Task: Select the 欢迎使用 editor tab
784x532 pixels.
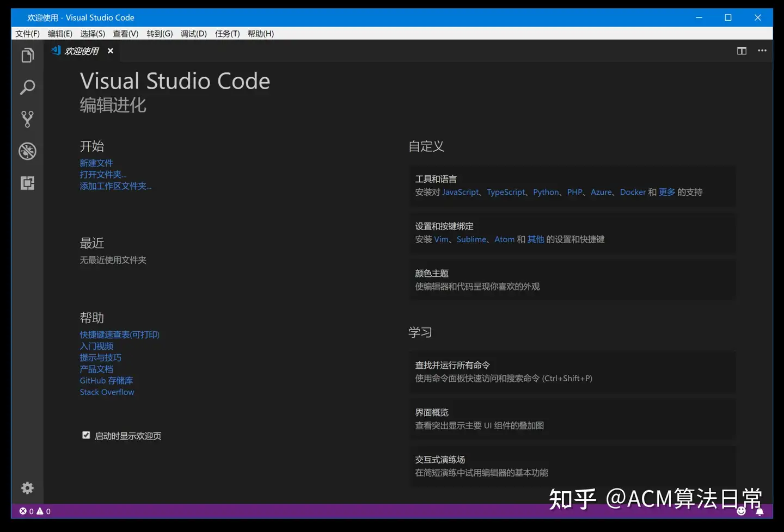Action: [x=82, y=51]
